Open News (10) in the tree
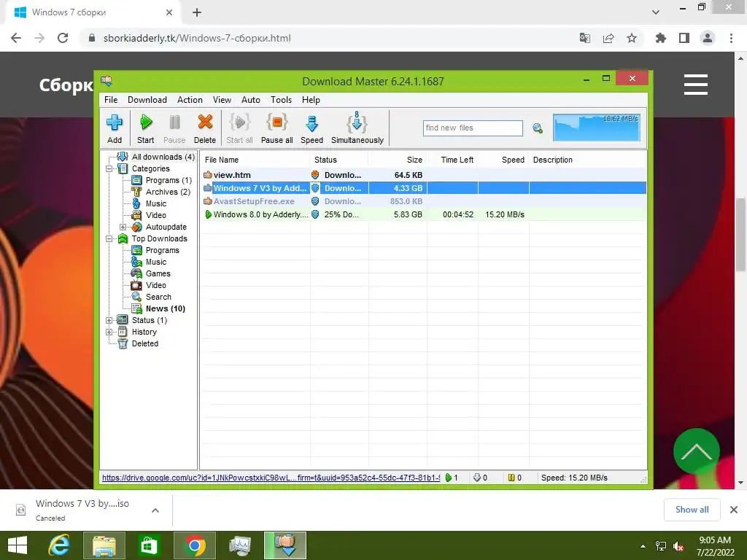The height and width of the screenshot is (560, 747). (x=166, y=308)
